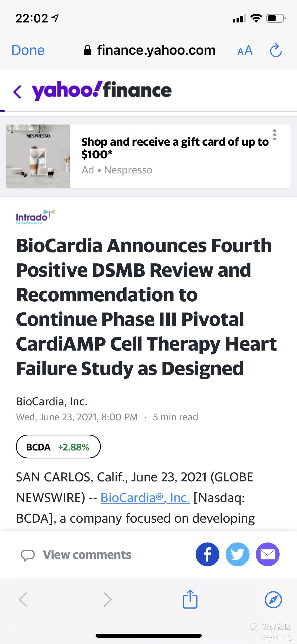This screenshot has height=644, width=297.
Task: Open the AA text size menu
Action: [245, 50]
